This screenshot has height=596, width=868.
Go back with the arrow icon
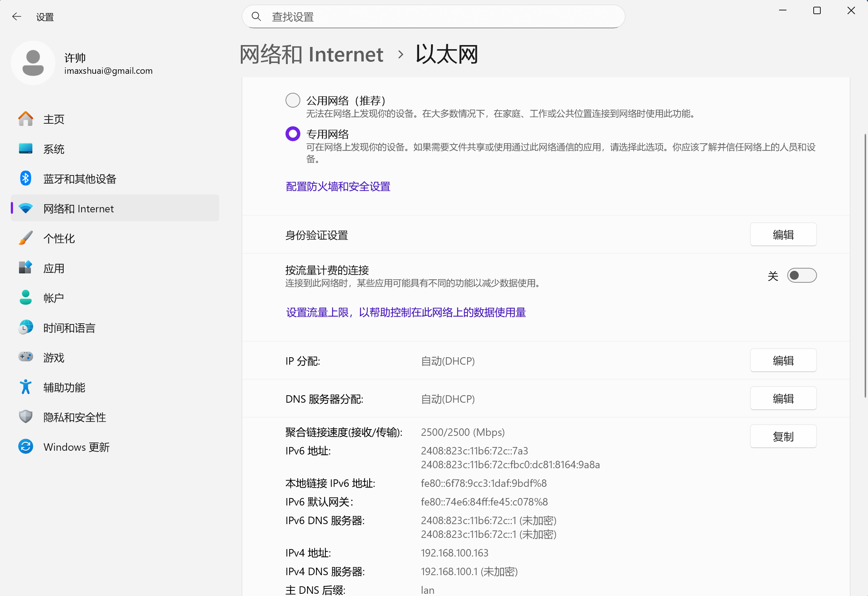pos(16,16)
